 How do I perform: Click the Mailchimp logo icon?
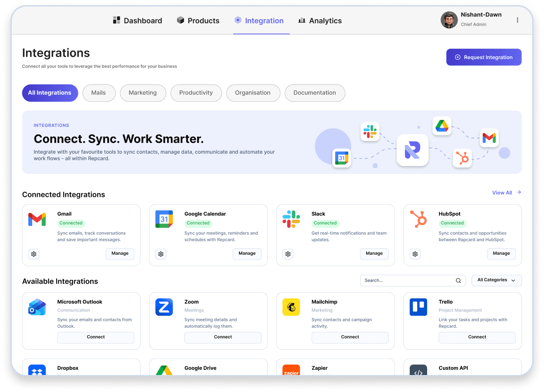point(291,307)
